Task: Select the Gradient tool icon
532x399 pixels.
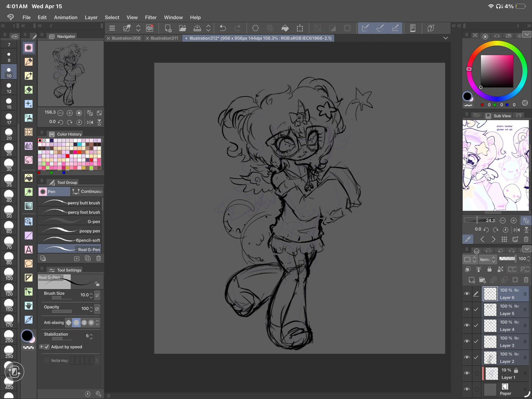Action: [x=28, y=206]
